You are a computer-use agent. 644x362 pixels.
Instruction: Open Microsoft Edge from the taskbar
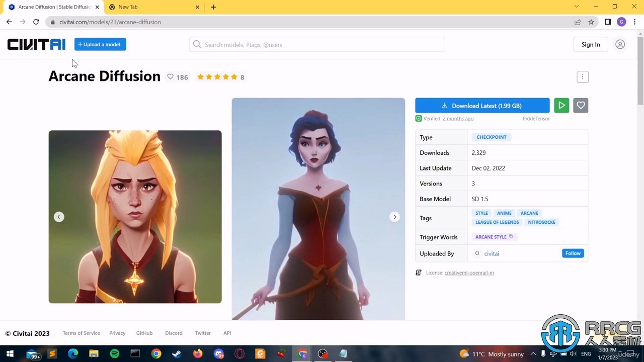tap(73, 354)
